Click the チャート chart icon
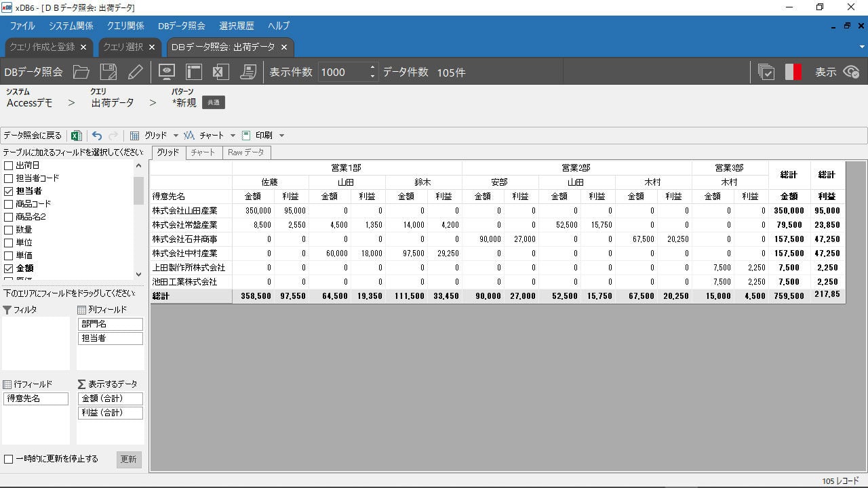The image size is (868, 488). click(189, 136)
